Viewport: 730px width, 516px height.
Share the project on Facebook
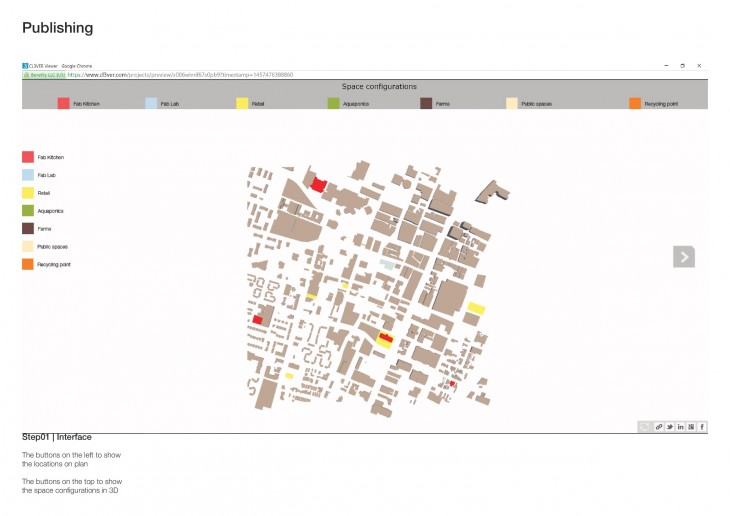[702, 427]
